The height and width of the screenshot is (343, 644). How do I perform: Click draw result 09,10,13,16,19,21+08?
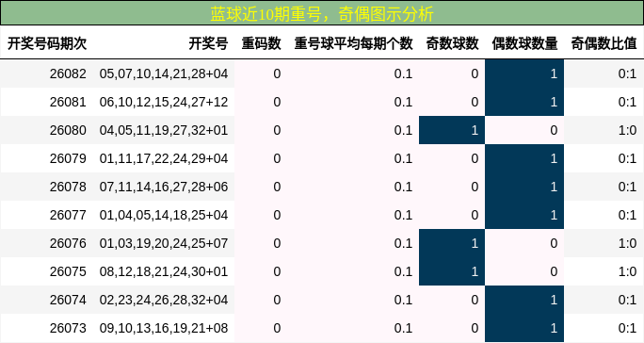(x=164, y=328)
